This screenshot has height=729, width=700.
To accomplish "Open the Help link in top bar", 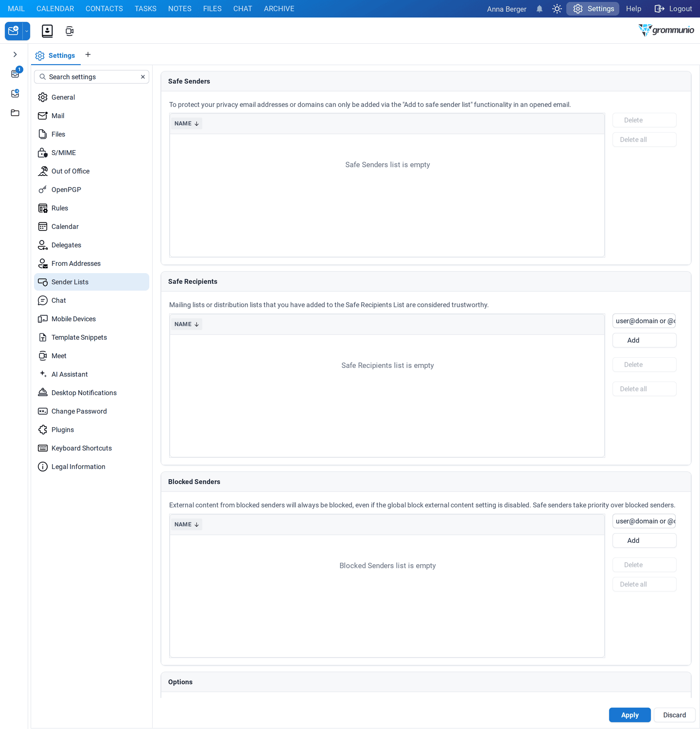I will (x=633, y=9).
